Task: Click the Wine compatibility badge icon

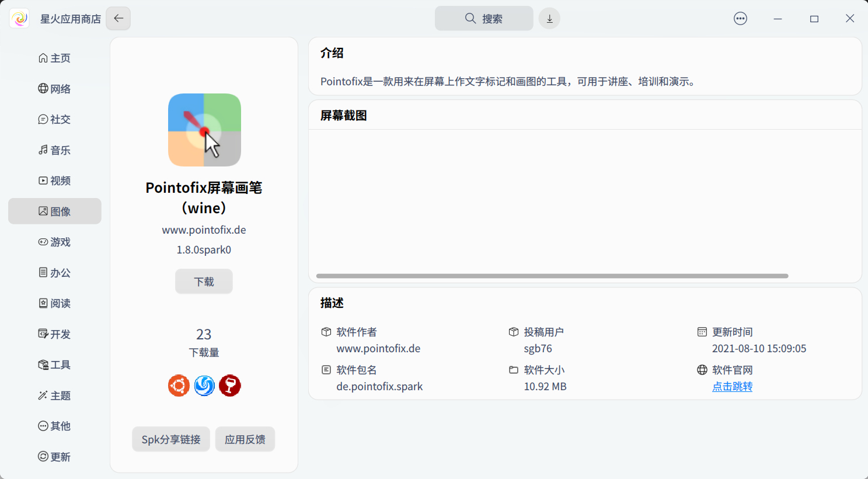Action: click(x=229, y=386)
